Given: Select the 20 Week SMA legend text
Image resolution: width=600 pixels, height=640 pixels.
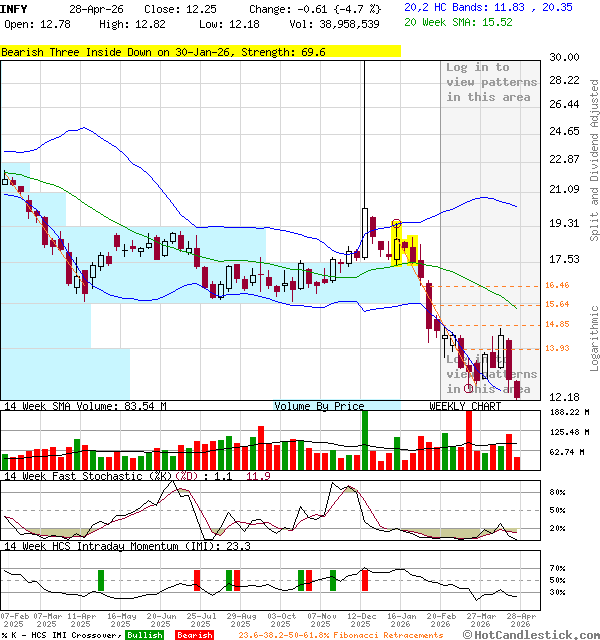Looking at the screenshot, I should pyautogui.click(x=458, y=21).
